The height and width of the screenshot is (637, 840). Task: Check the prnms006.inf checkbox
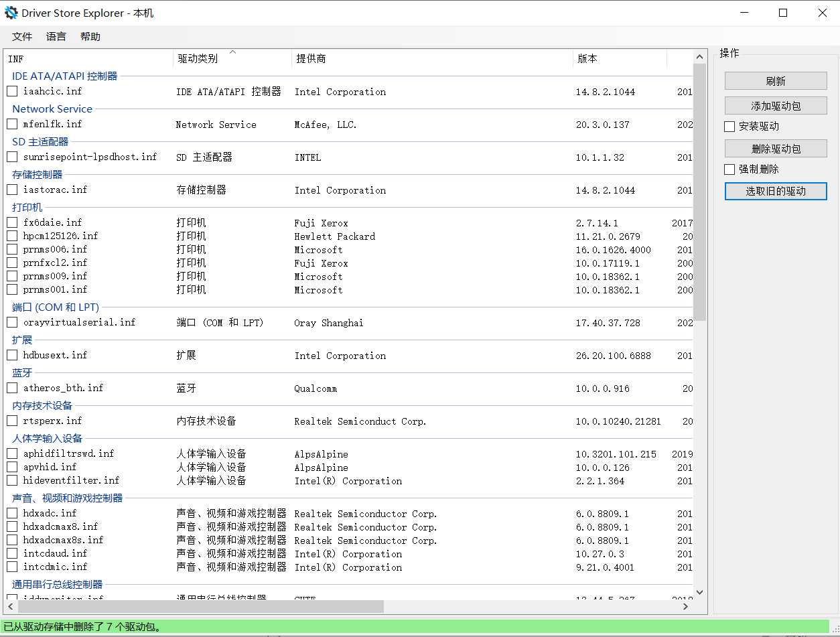[x=12, y=249]
